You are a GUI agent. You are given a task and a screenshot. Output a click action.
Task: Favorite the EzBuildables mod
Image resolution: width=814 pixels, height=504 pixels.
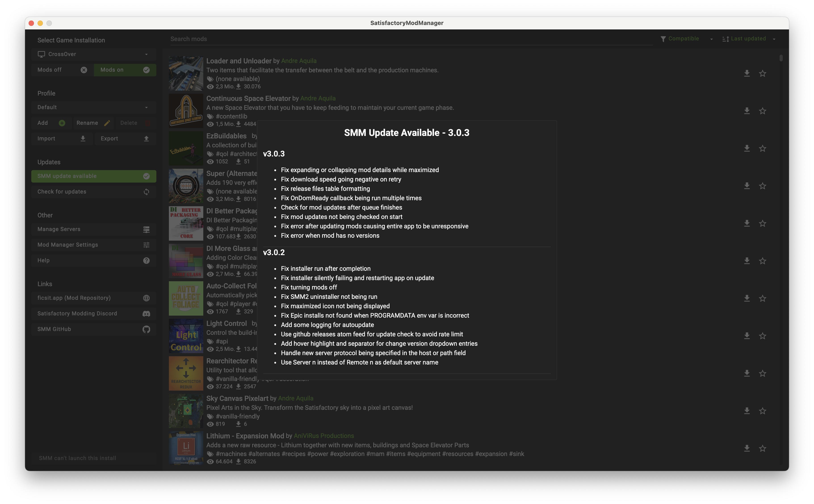[x=762, y=148]
